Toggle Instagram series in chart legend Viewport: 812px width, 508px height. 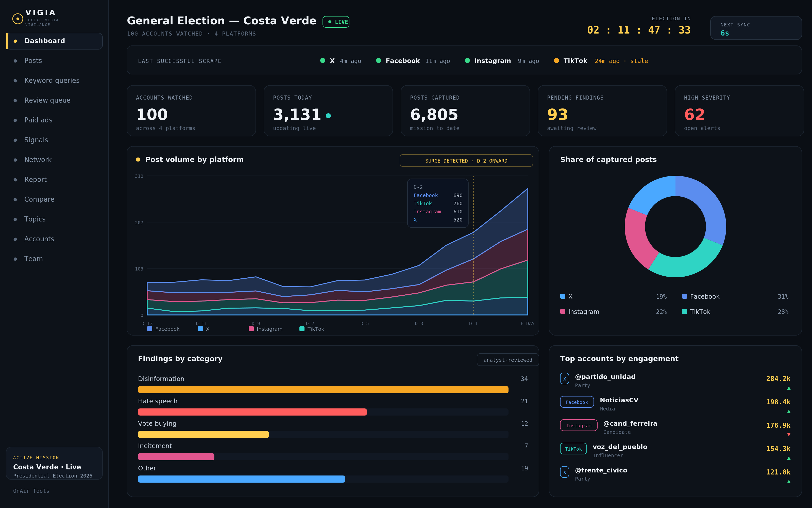pyautogui.click(x=265, y=329)
